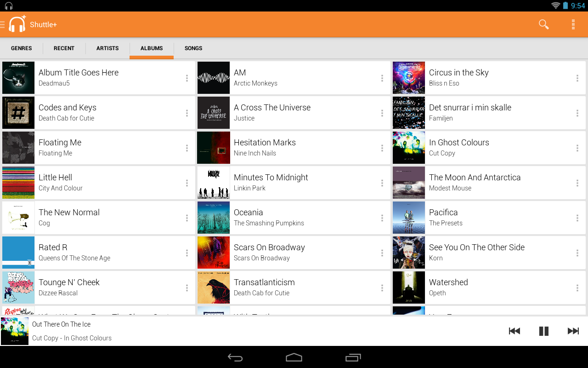Open options for The Moon And Antarctica
Viewport: 588px width, 368px height.
[577, 183]
